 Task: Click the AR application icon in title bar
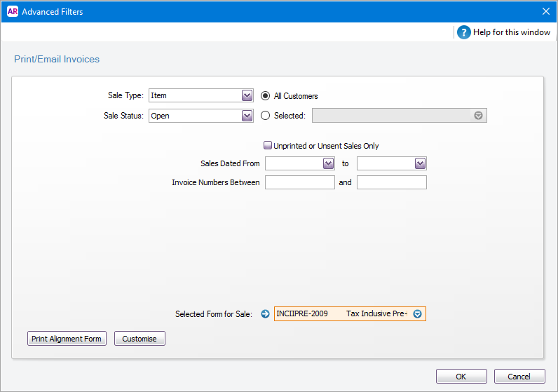(x=11, y=11)
